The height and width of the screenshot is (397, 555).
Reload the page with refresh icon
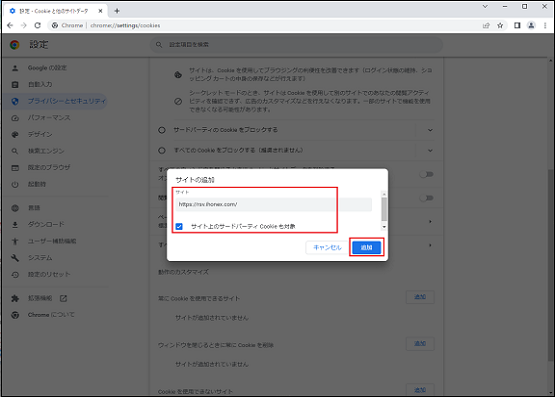tap(38, 25)
